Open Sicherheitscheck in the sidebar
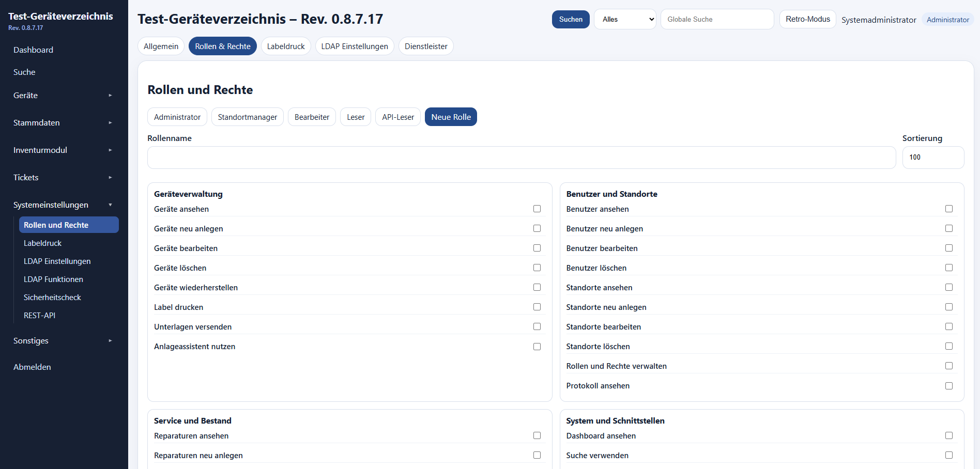Viewport: 980px width, 469px height. coord(52,298)
